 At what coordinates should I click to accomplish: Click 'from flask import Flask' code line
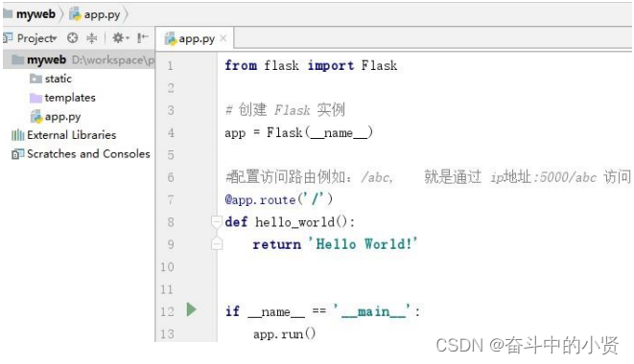click(x=311, y=65)
